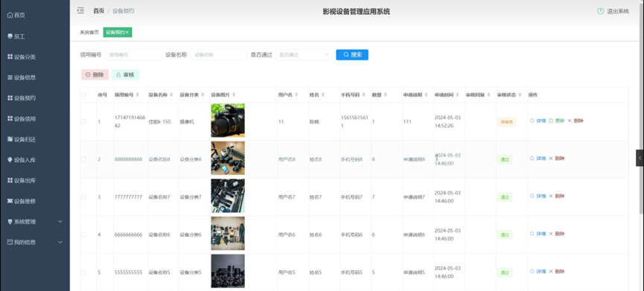The image size is (644, 291).
Task: Click 删除 in row 1 (佳能k-150)
Action: [x=576, y=121]
